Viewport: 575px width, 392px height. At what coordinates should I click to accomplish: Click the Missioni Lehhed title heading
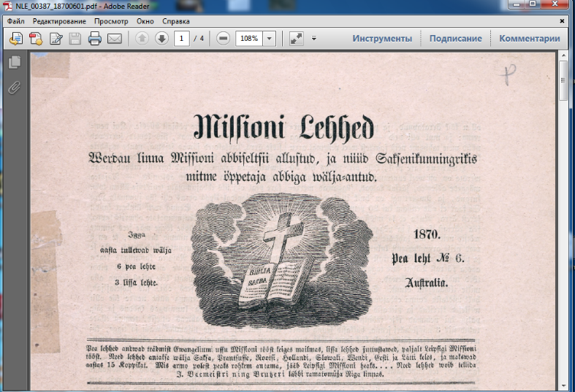click(283, 127)
